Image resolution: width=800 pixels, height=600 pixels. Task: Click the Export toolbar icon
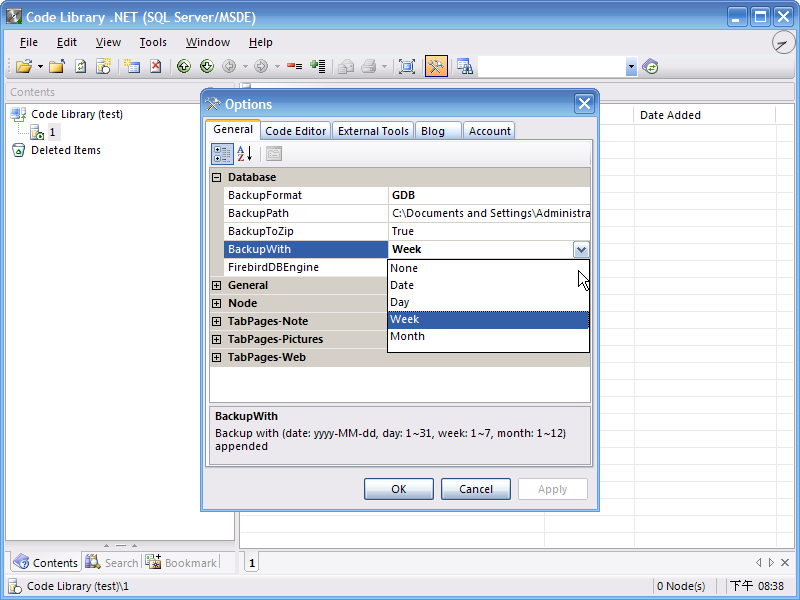(346, 66)
